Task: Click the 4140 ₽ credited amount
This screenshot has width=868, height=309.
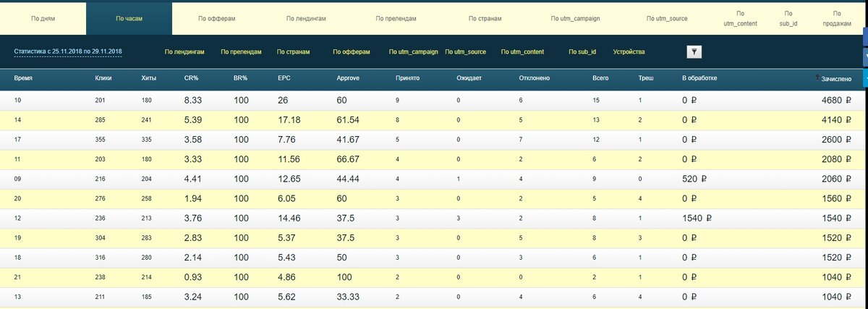Action: point(836,119)
